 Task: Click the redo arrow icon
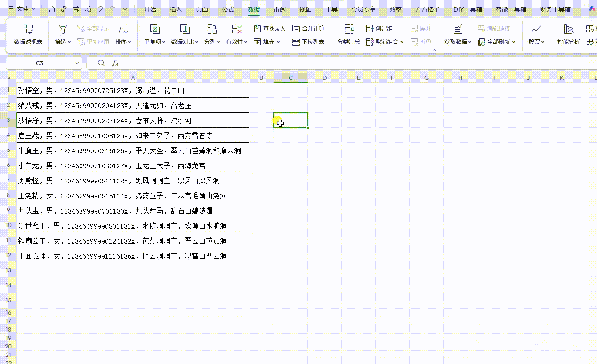[x=113, y=9]
